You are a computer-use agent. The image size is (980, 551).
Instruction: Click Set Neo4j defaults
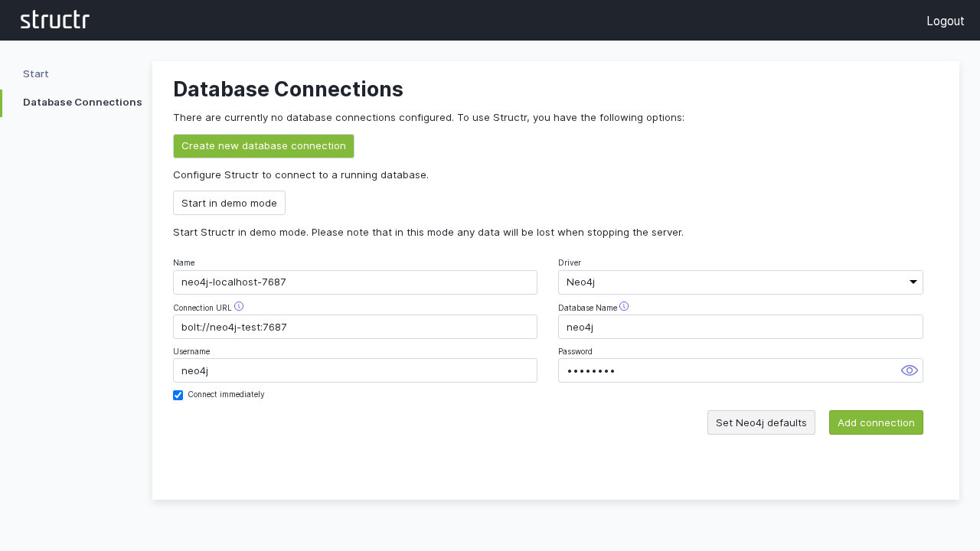tap(761, 422)
